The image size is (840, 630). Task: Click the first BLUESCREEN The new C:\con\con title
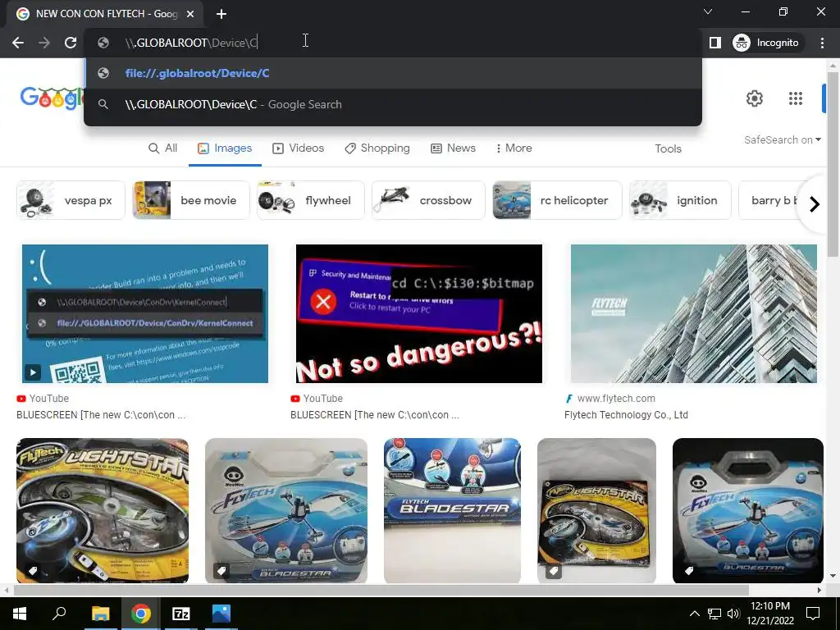coord(101,414)
